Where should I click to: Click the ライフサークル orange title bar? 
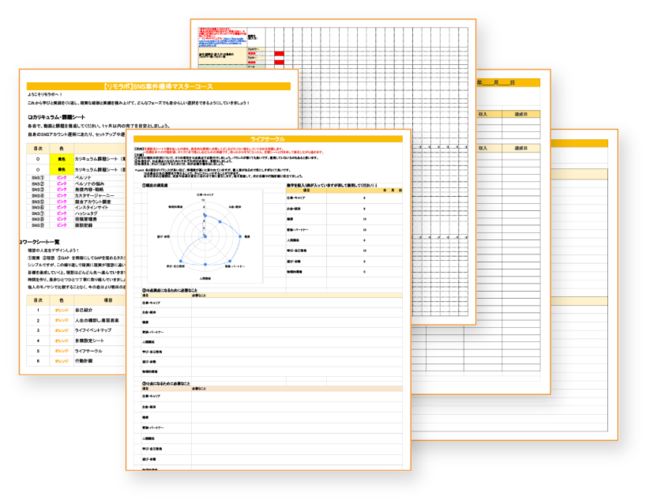coord(268,139)
